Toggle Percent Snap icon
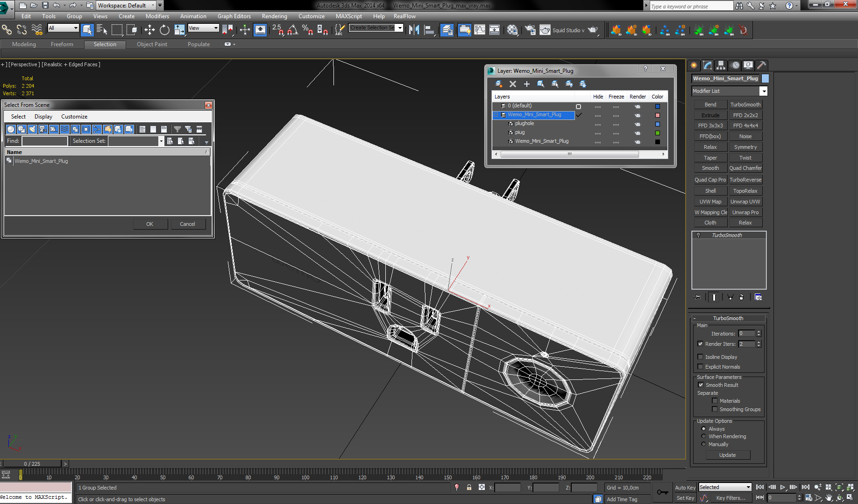Screen dimensions: 858x504 pyautogui.click(x=307, y=30)
